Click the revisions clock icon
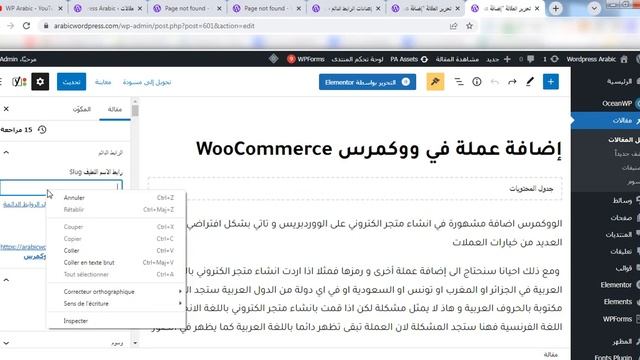This screenshot has height=360, width=640. (x=42, y=130)
